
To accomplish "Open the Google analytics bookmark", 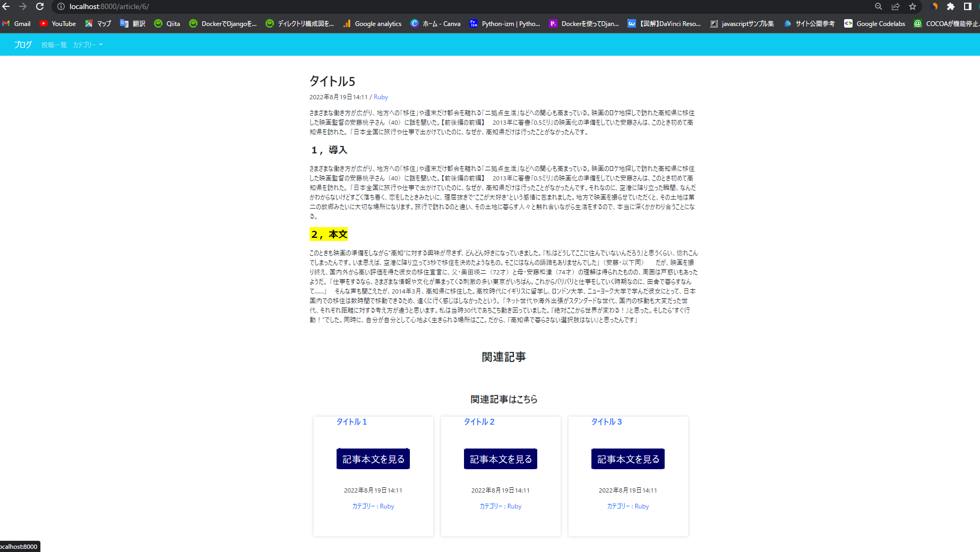I will [372, 23].
